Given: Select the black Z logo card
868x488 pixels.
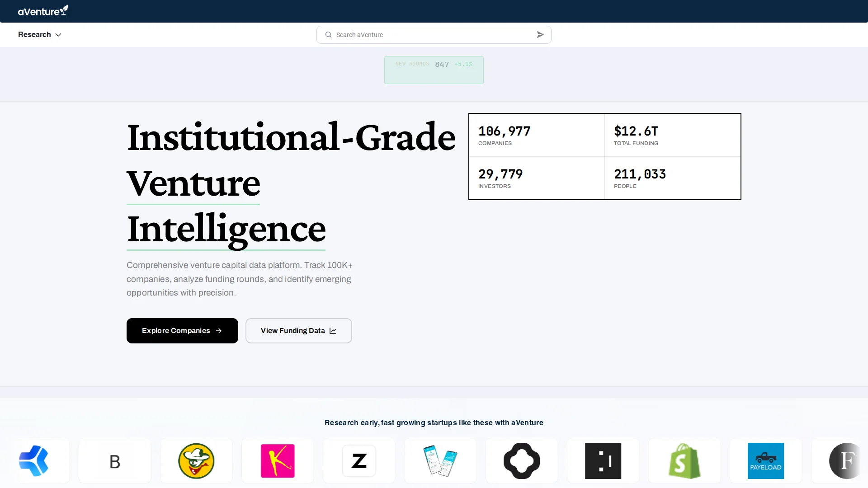Looking at the screenshot, I should [359, 461].
